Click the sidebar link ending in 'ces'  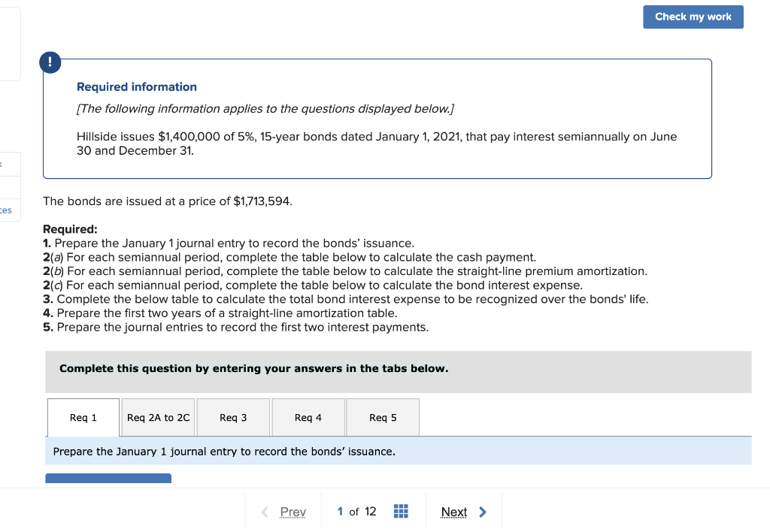click(x=8, y=210)
